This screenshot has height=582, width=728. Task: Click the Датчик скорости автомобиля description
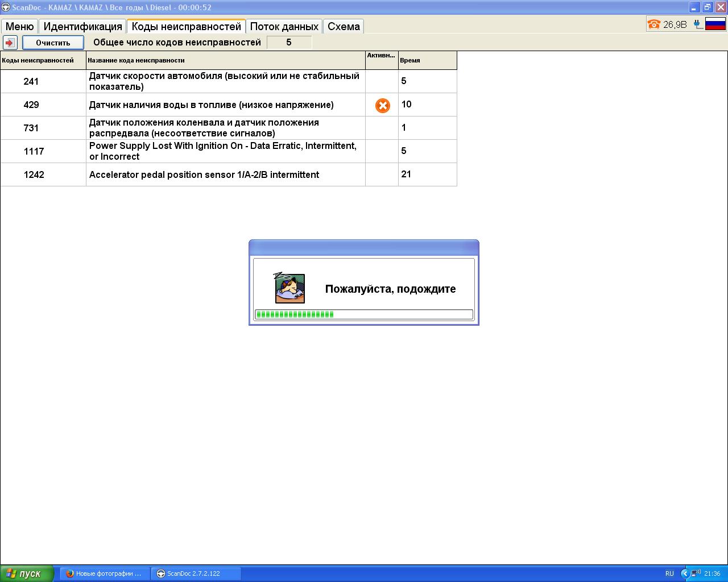coord(225,81)
